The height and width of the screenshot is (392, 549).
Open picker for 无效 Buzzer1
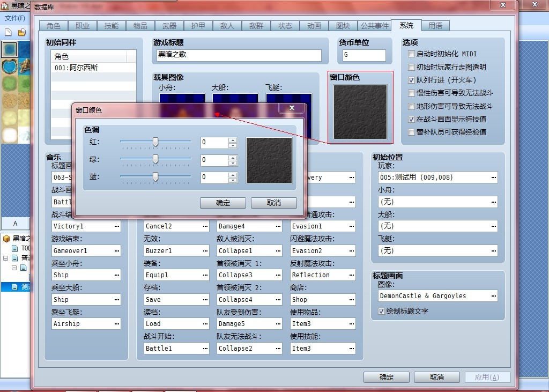(x=205, y=251)
